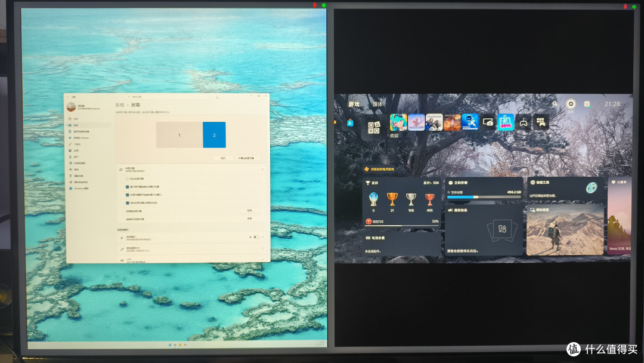Open the teal-haired anime girl game tile
This screenshot has width=644, height=363.
point(398,122)
